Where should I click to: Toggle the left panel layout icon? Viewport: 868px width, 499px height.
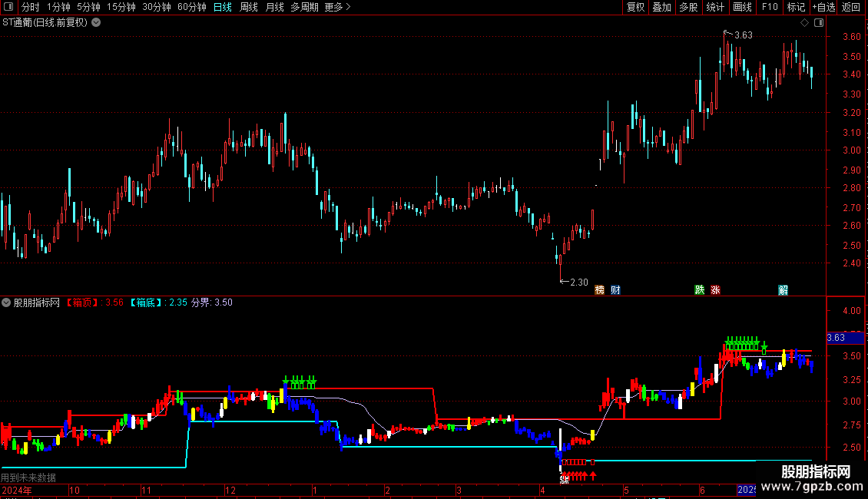[8, 7]
